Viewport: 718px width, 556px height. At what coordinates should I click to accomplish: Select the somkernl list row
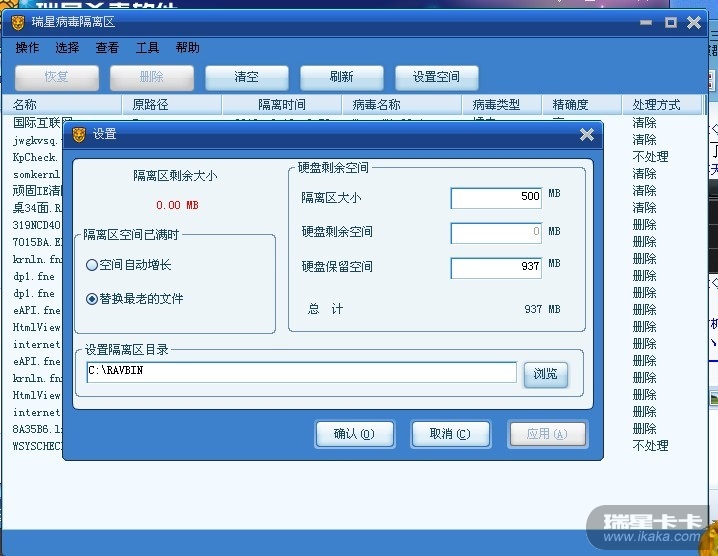point(37,174)
